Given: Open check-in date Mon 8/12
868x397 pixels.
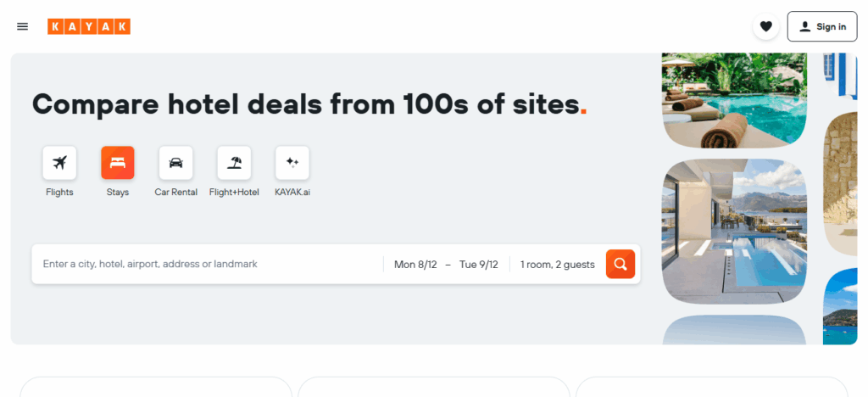Looking at the screenshot, I should tap(415, 265).
